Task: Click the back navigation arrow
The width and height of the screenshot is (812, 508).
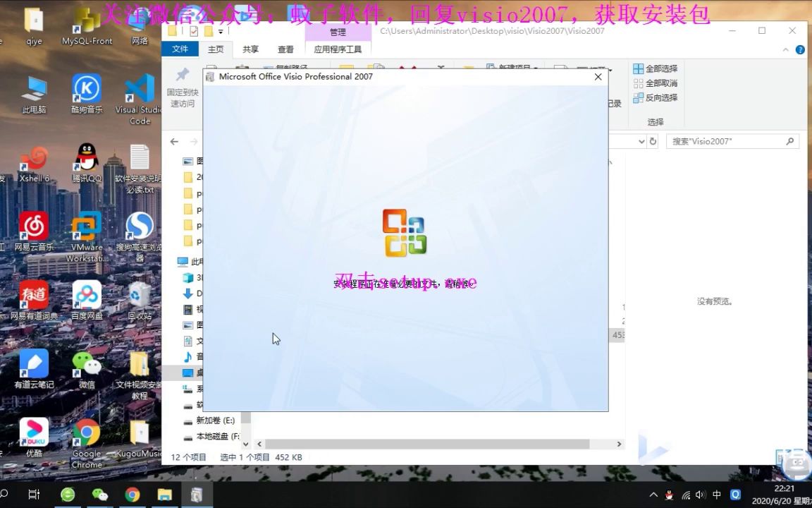Action: pos(174,141)
